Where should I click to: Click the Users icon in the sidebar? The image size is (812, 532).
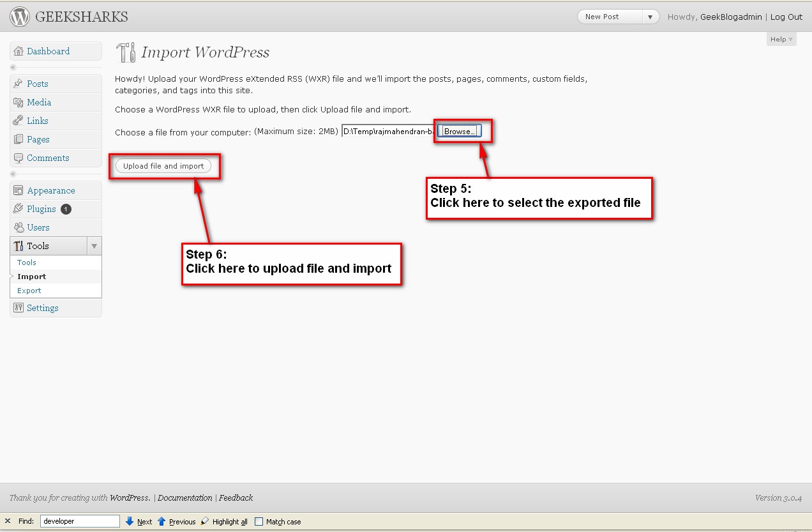(19, 227)
